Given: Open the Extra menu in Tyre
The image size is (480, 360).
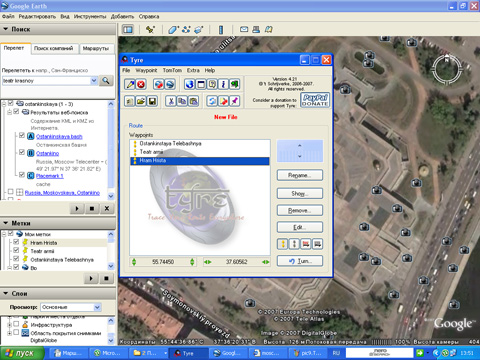Looking at the screenshot, I should tap(193, 70).
